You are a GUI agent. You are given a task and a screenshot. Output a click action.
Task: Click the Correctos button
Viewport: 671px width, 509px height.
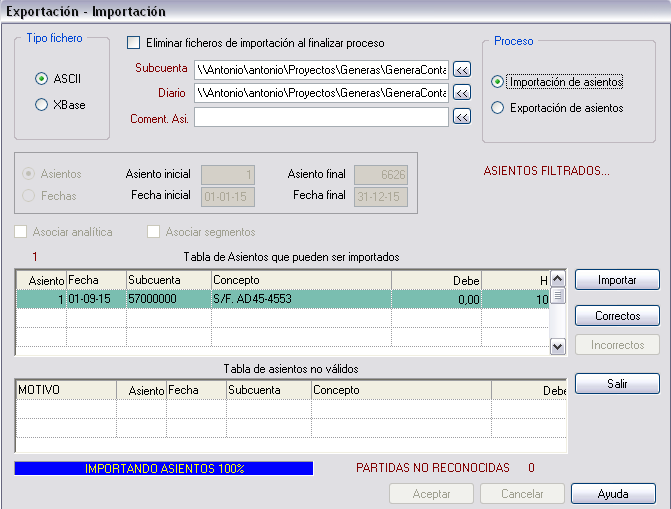pyautogui.click(x=617, y=316)
